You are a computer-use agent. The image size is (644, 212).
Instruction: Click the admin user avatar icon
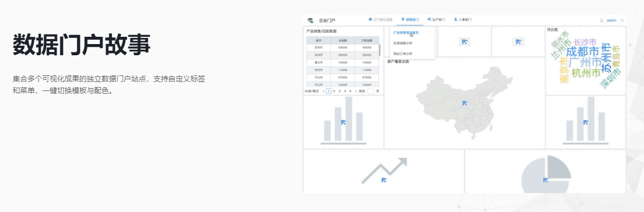pos(602,20)
